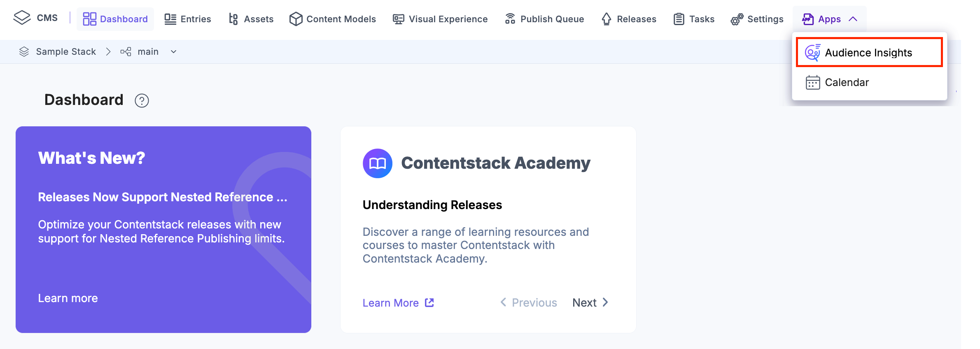The width and height of the screenshot is (980, 349).
Task: Expand the main branch dropdown chevron
Action: [174, 52]
